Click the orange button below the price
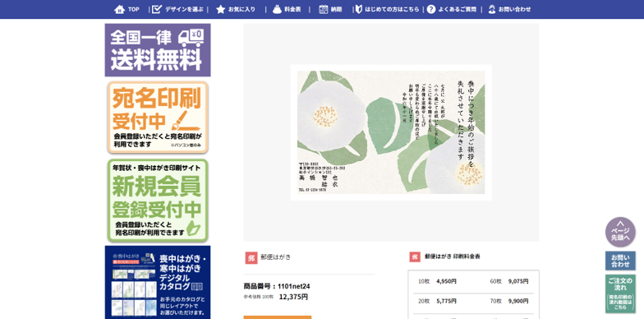644x319 pixels. coord(278,317)
